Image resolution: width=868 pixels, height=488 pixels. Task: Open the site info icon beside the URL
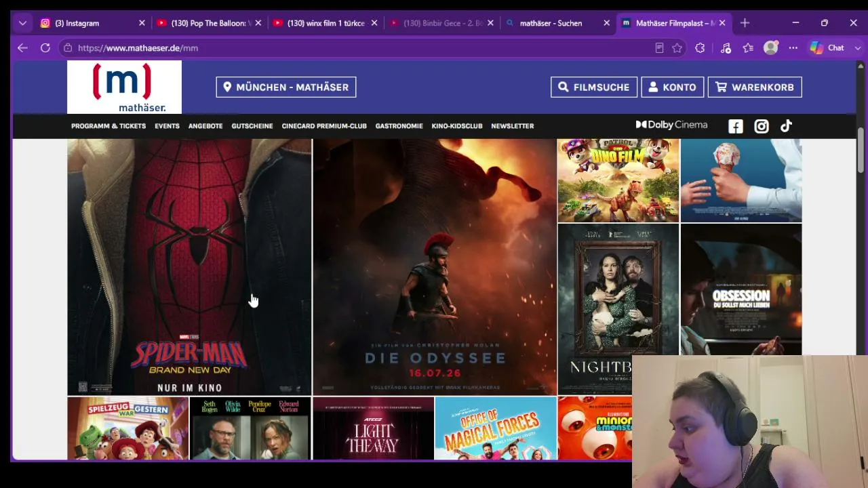pyautogui.click(x=66, y=48)
